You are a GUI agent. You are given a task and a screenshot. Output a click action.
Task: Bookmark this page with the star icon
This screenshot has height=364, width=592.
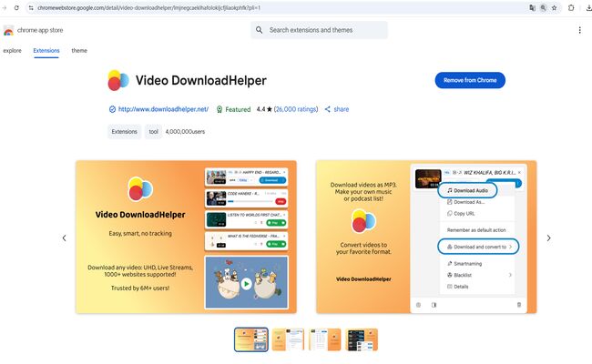(x=555, y=7)
